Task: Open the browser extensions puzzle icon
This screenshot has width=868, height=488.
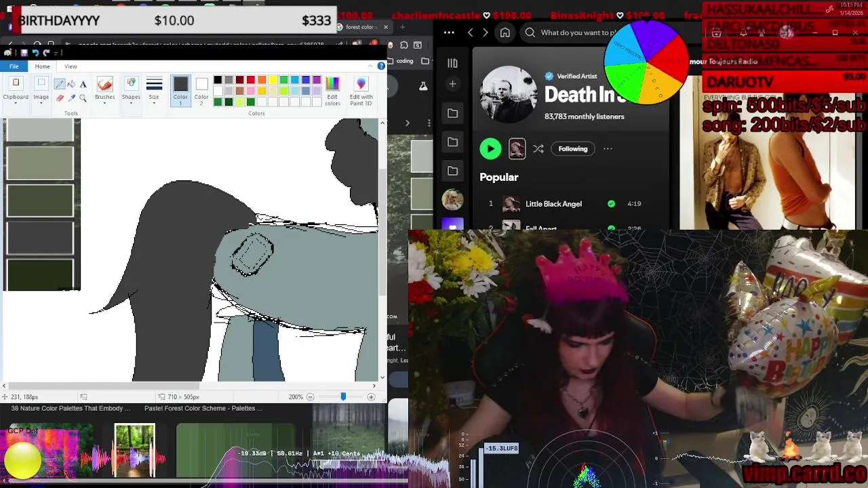Action: (404, 45)
